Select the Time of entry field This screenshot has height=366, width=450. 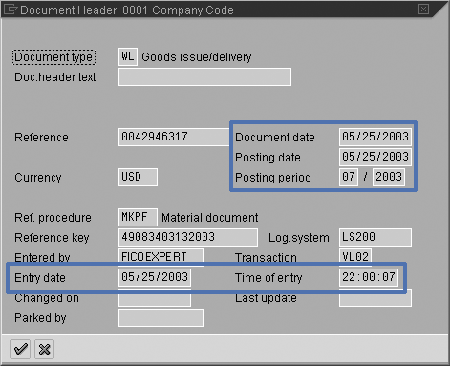click(368, 277)
